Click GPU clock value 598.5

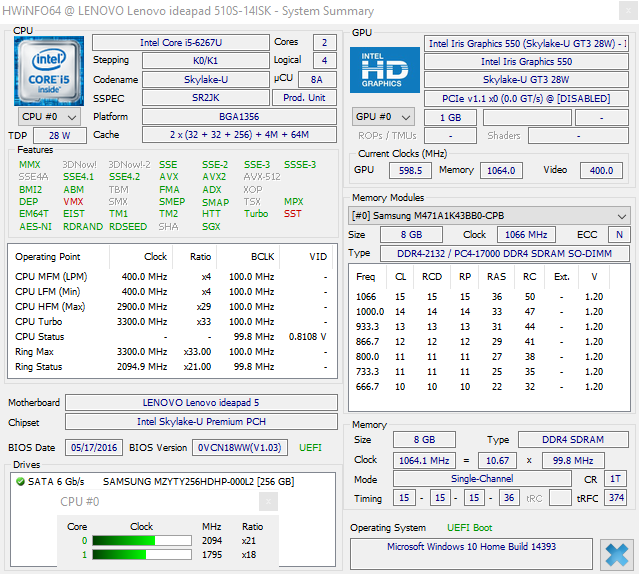pyautogui.click(x=410, y=170)
